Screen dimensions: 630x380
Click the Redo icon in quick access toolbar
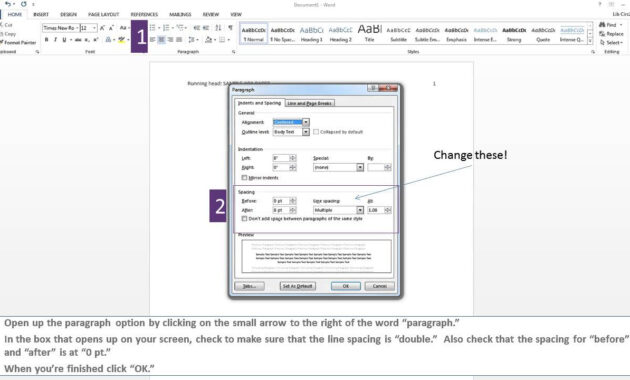23,4
